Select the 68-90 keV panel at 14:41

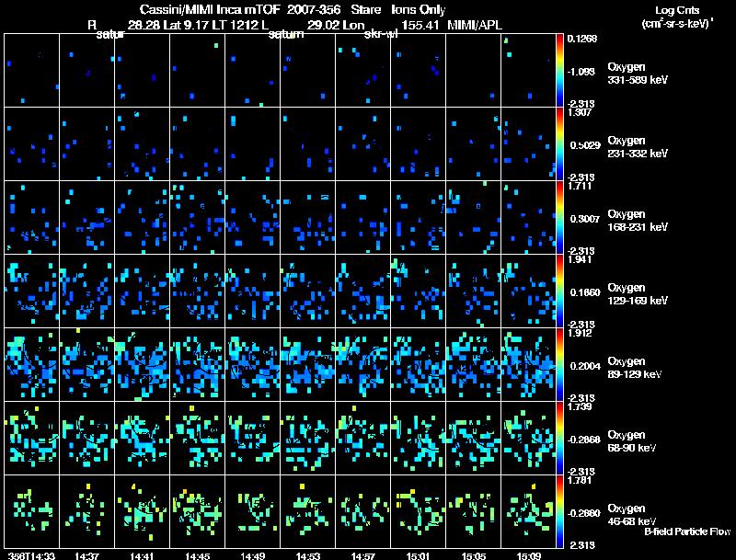click(143, 439)
